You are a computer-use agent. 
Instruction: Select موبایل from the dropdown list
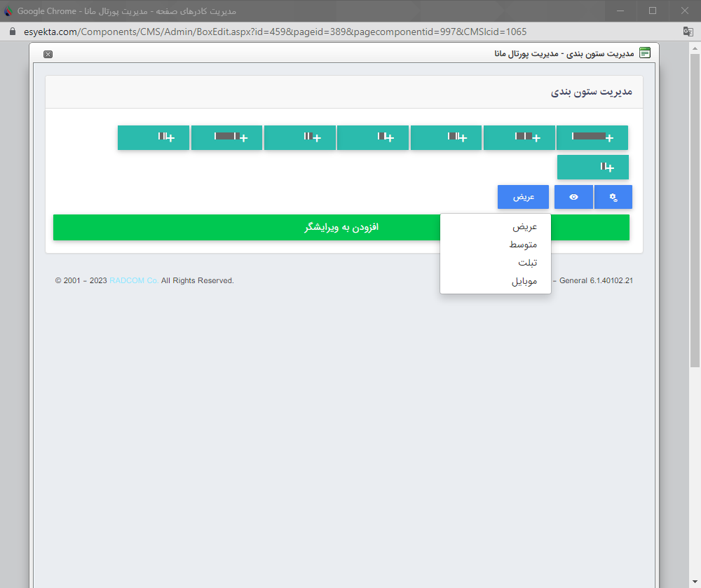pyautogui.click(x=524, y=281)
